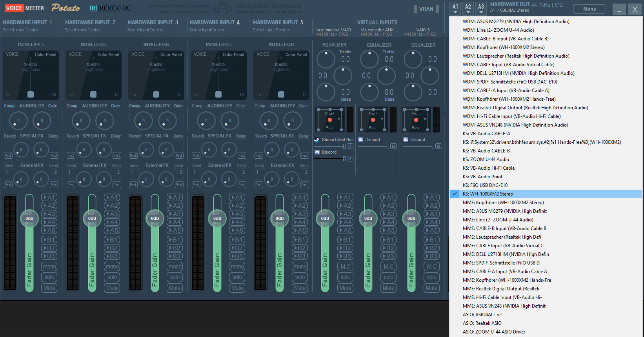
Task: Choose ASIO: ZOOM U-44 ASIO Driver
Action: 546,332
